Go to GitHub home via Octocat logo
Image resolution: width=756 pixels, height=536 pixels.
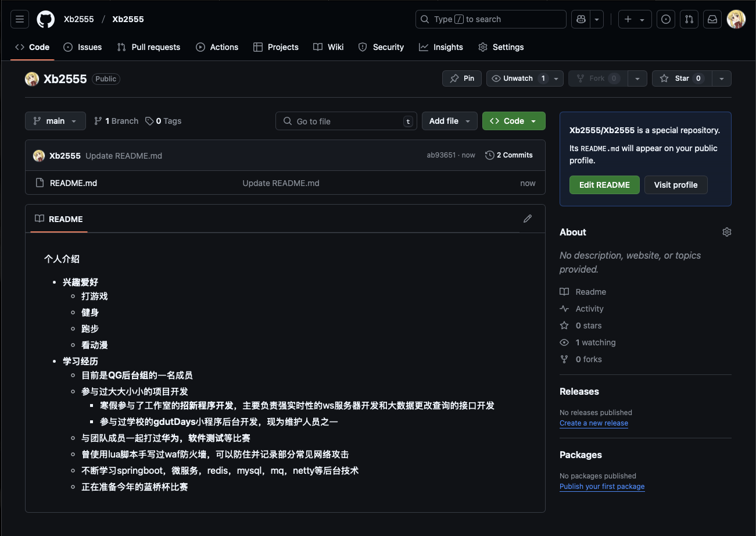pos(46,19)
